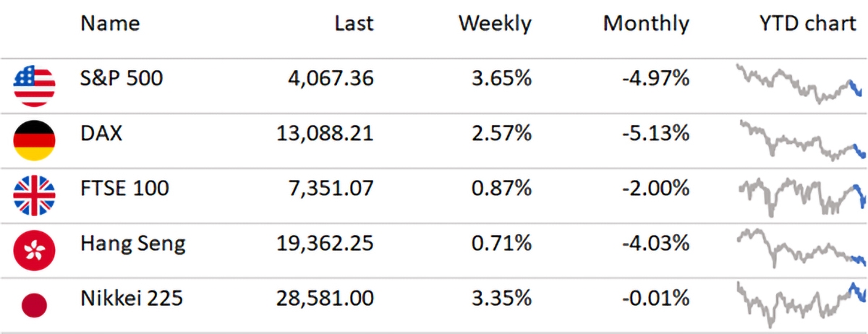View the FTSE 100 YTD sparkline chart
868x334 pixels.
point(799,195)
